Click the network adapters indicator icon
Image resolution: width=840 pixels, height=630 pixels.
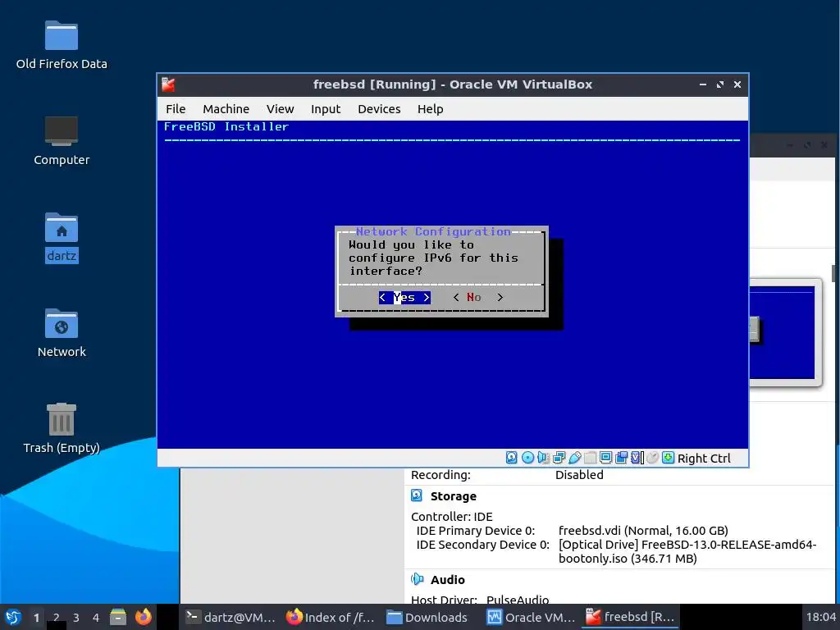click(559, 458)
